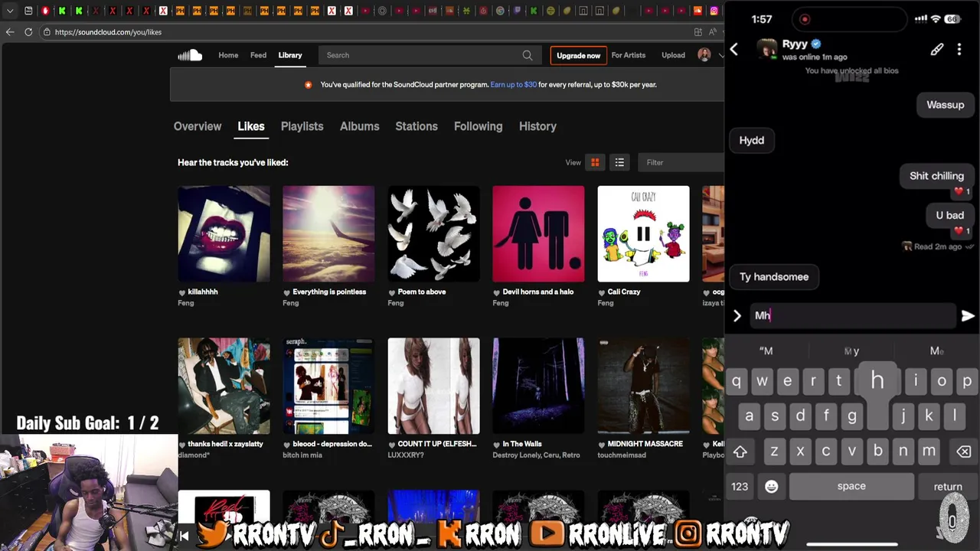Click the browser address bar URL

[x=108, y=32]
